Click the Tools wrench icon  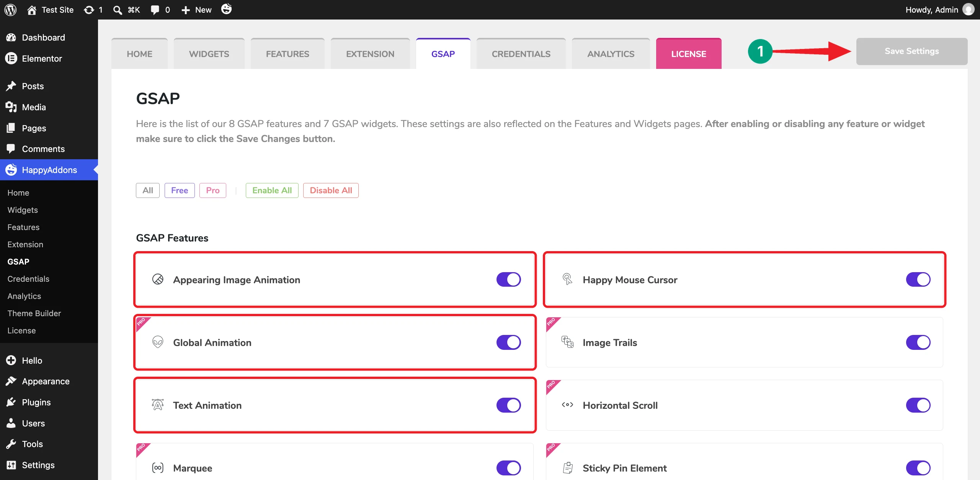coord(11,444)
